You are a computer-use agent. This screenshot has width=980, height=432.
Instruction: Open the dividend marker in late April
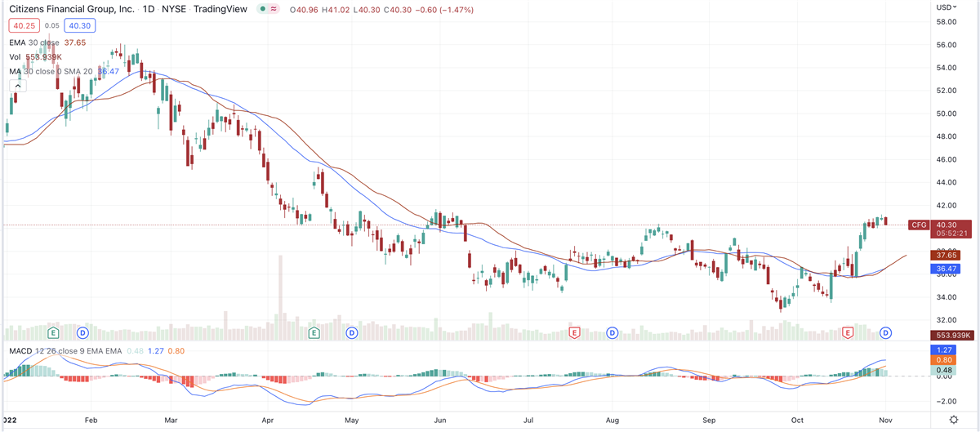click(x=351, y=332)
